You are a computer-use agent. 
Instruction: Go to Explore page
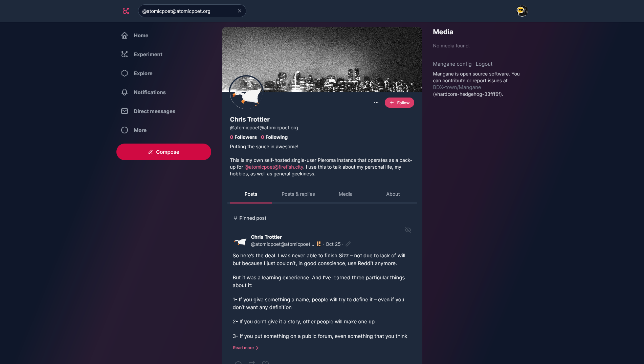pyautogui.click(x=136, y=73)
